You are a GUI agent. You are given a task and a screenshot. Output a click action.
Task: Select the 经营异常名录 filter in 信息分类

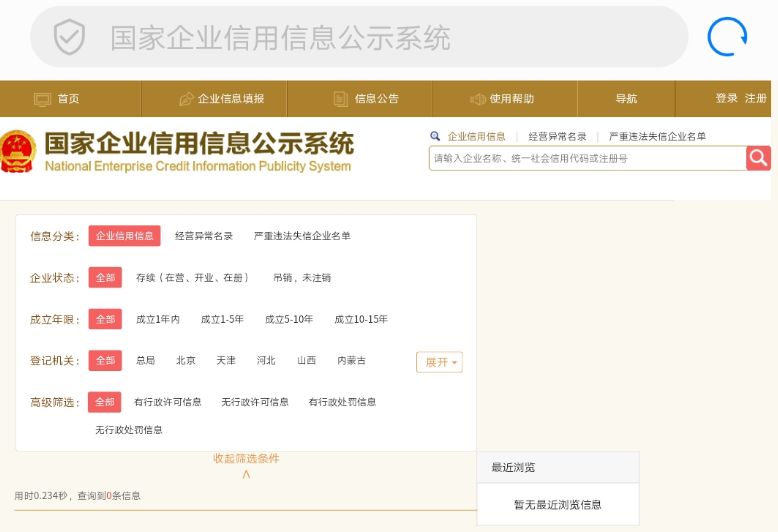coord(204,236)
